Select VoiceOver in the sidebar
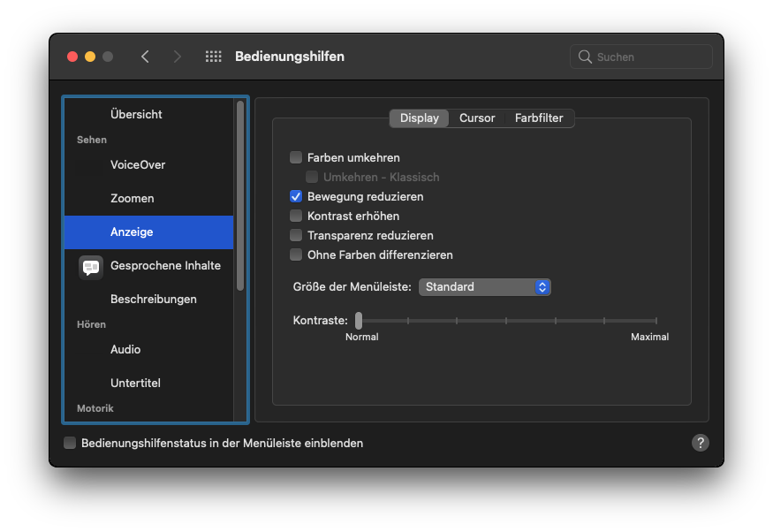The height and width of the screenshot is (532, 773). (138, 165)
